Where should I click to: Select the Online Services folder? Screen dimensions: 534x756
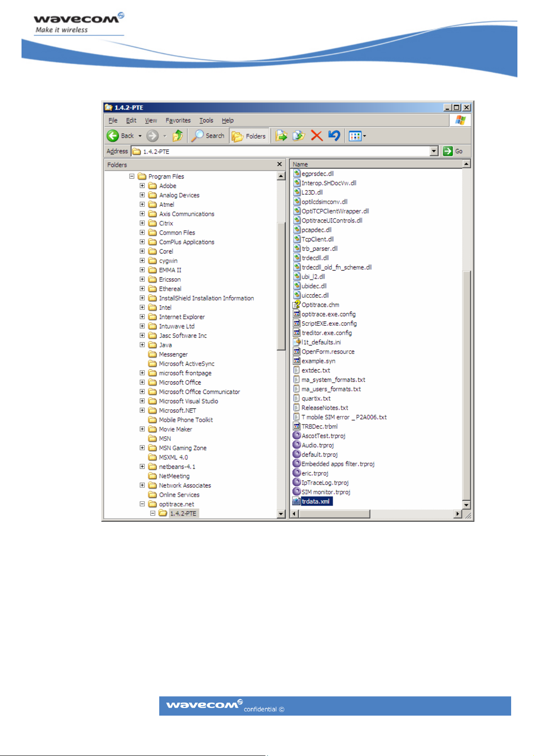(179, 495)
